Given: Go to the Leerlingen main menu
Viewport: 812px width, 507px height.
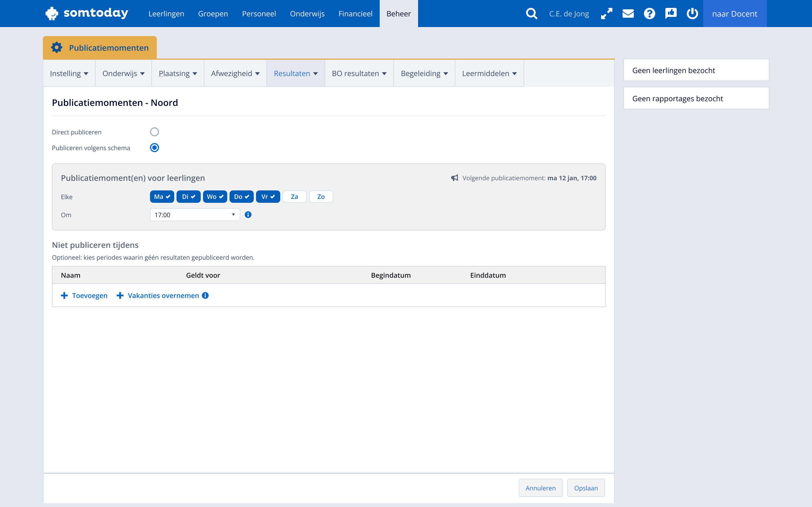Looking at the screenshot, I should (x=166, y=14).
